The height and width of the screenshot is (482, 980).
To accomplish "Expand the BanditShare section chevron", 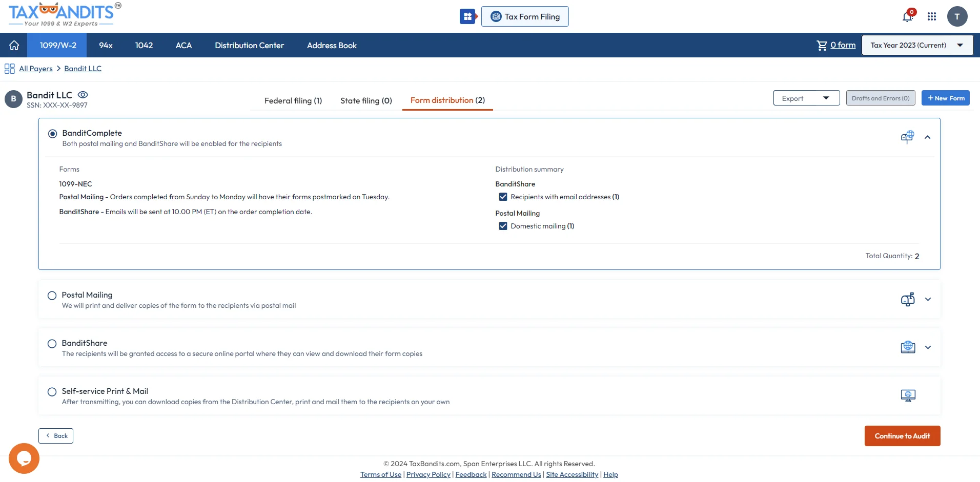I will (928, 347).
